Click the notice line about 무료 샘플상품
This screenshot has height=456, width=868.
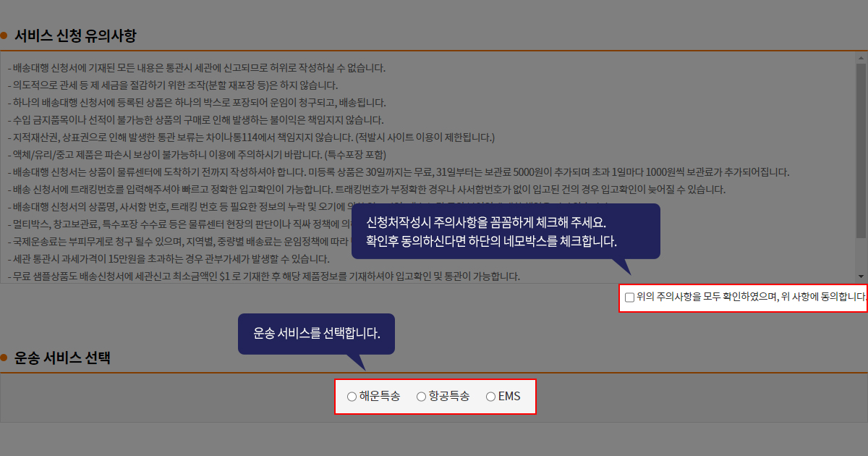tap(263, 276)
